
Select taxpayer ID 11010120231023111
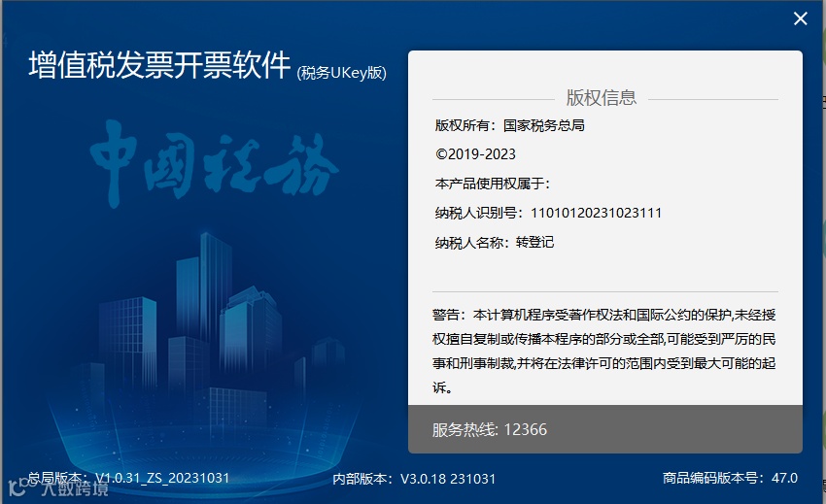pyautogui.click(x=596, y=213)
